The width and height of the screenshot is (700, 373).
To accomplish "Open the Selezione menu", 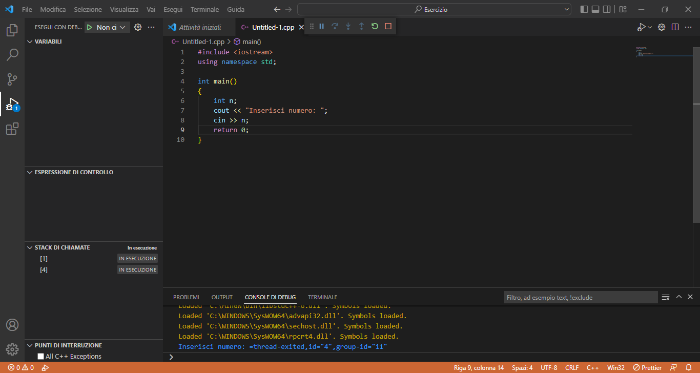I will tap(88, 9).
